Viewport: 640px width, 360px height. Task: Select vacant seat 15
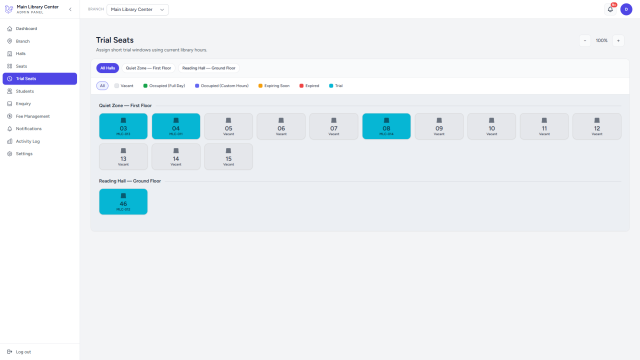pyautogui.click(x=229, y=157)
